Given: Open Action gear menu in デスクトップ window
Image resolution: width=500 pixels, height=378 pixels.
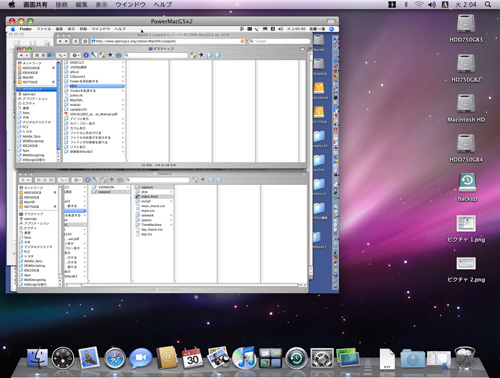Looking at the screenshot, I should 75,55.
